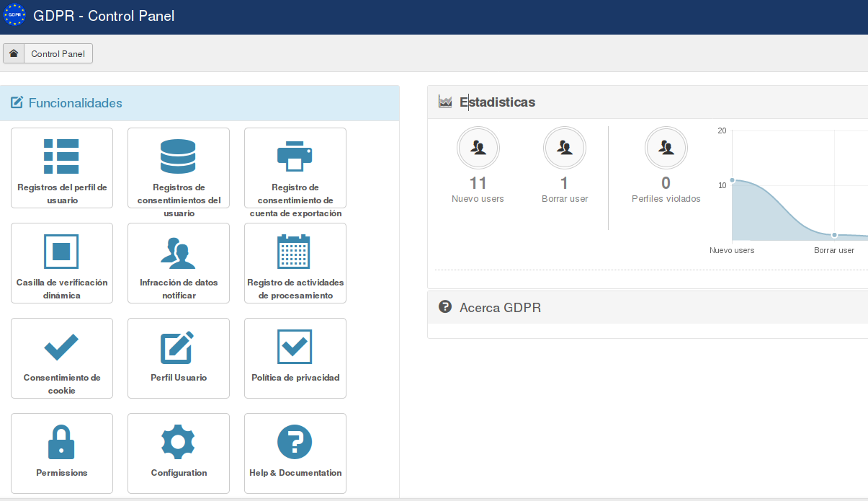Screen dimensions: 868x501
Task: Click the Control Panel breadcrumb button
Action: tap(58, 53)
